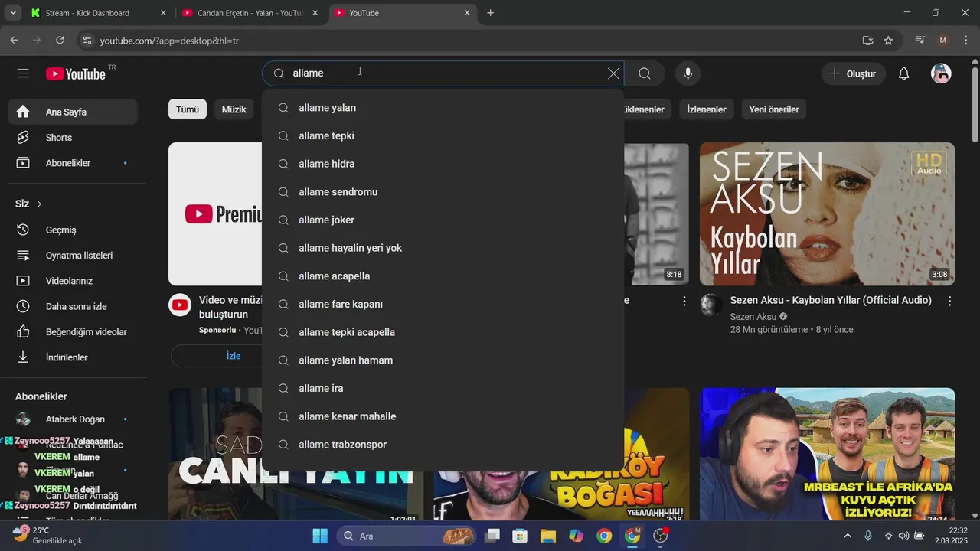Open the Windows Start button
980x551 pixels.
[320, 536]
